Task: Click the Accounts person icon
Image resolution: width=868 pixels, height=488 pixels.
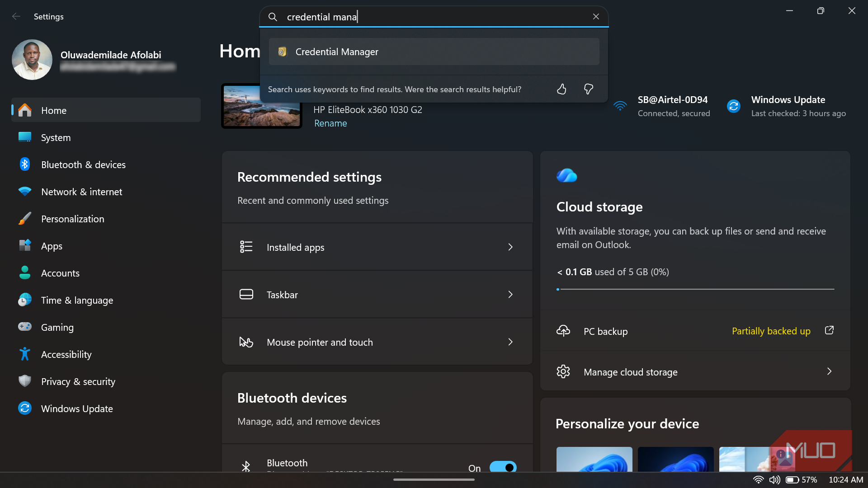Action: click(25, 272)
